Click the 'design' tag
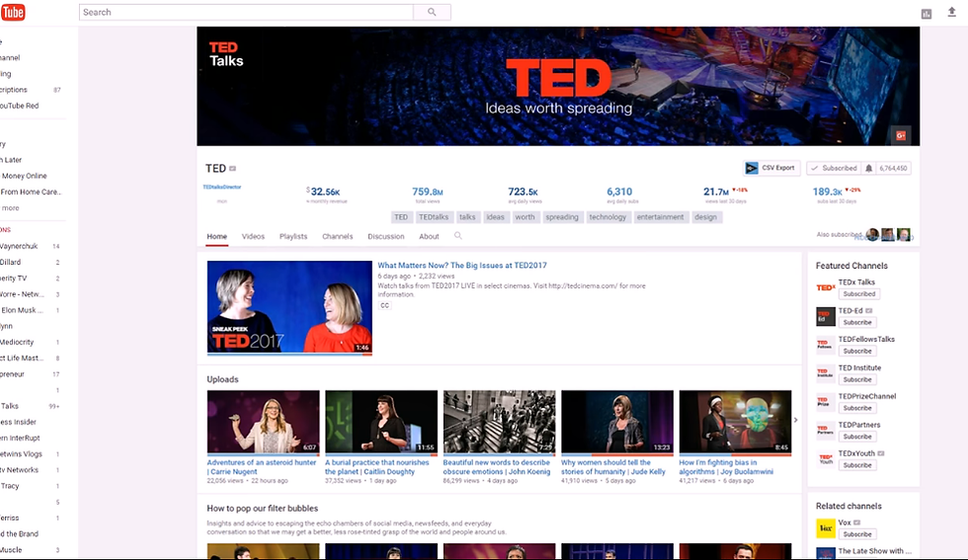 coord(705,217)
